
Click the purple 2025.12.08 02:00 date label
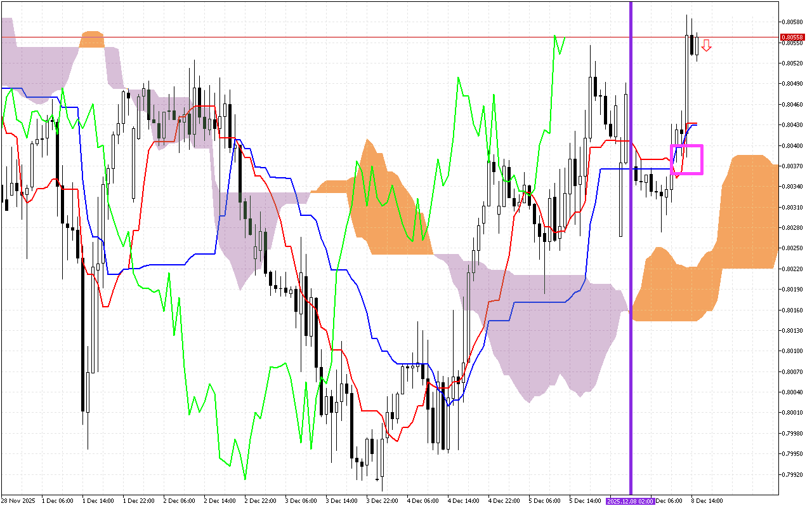point(629,501)
